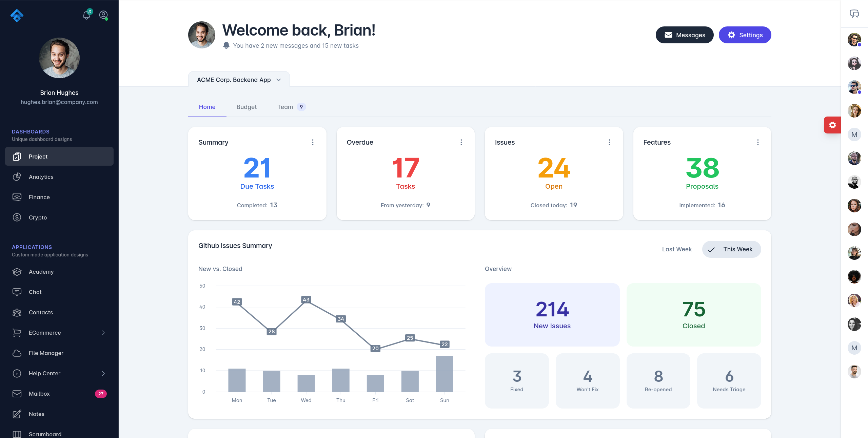Image resolution: width=868 pixels, height=438 pixels.
Task: Switch to Last Week view
Action: [676, 249]
